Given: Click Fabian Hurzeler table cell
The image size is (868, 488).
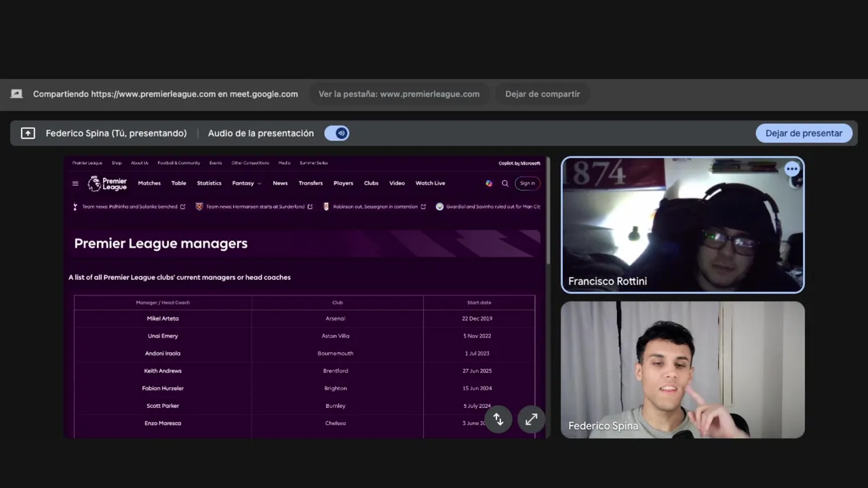Looking at the screenshot, I should pos(163,388).
